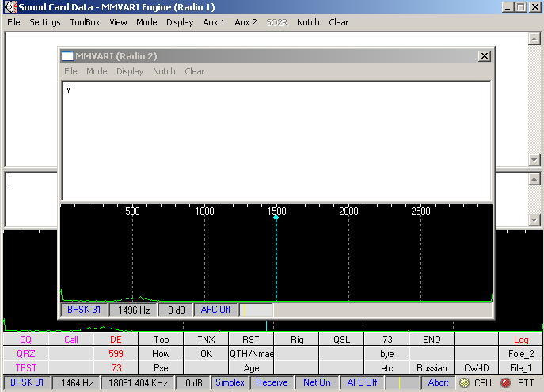Click the QRZ macro button
544x392 pixels.
point(25,353)
